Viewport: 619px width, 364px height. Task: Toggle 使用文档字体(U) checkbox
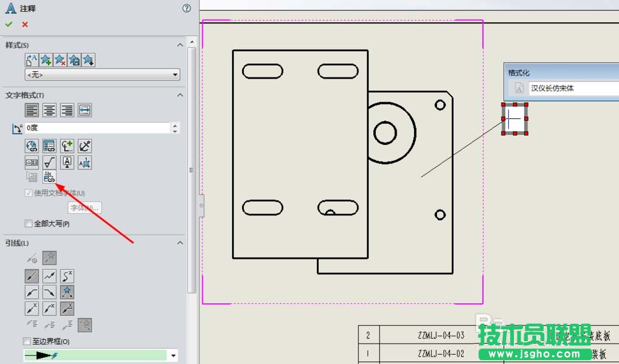pos(28,193)
